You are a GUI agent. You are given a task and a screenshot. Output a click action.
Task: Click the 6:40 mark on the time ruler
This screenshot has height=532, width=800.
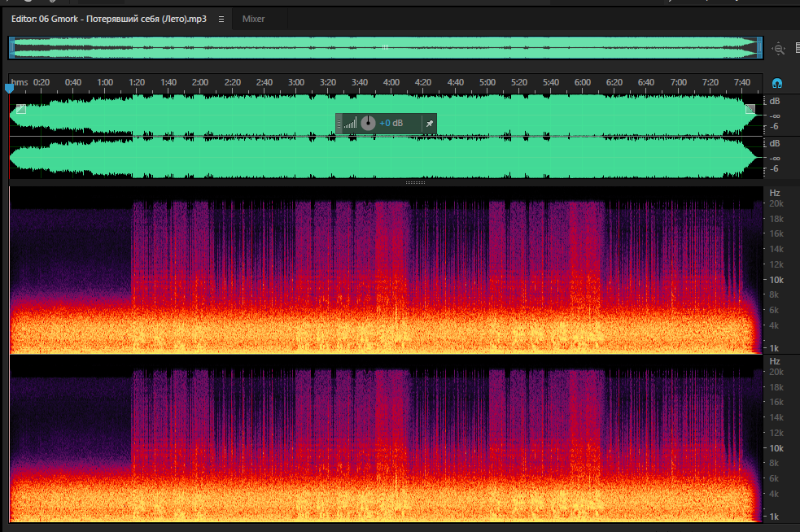click(646, 82)
